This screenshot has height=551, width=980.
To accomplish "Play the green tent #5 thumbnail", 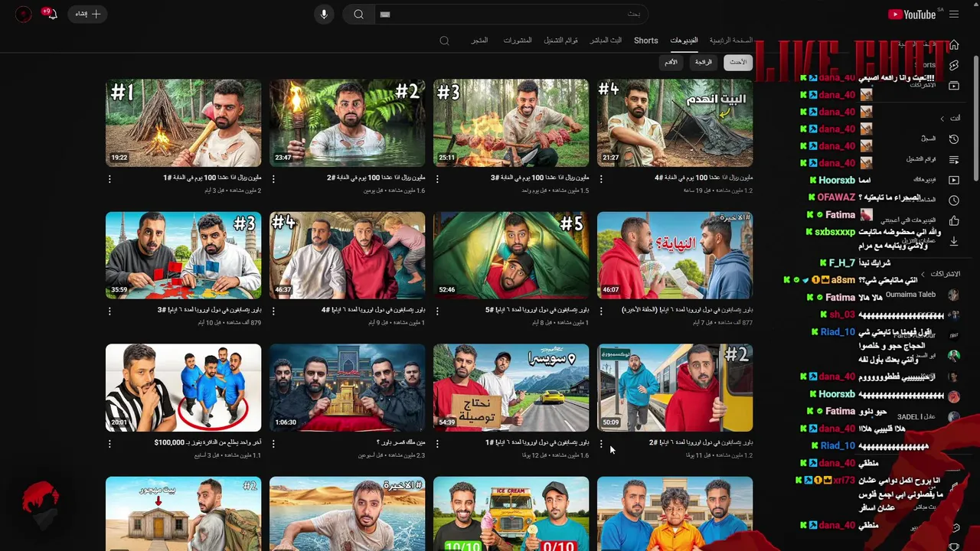I will coord(511,256).
